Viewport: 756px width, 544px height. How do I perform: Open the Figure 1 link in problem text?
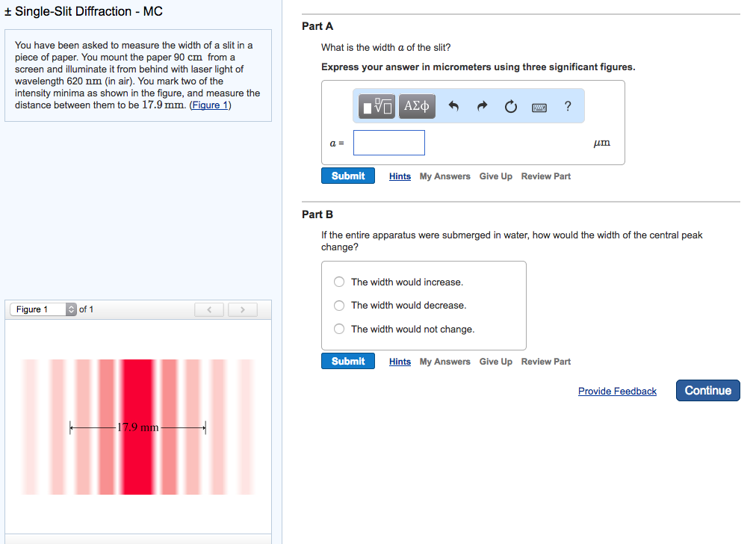[211, 105]
